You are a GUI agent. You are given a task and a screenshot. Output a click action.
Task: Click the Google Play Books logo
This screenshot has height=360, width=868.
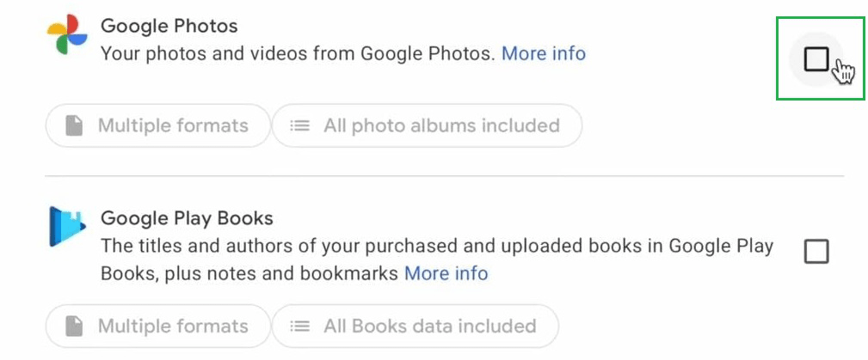66,228
